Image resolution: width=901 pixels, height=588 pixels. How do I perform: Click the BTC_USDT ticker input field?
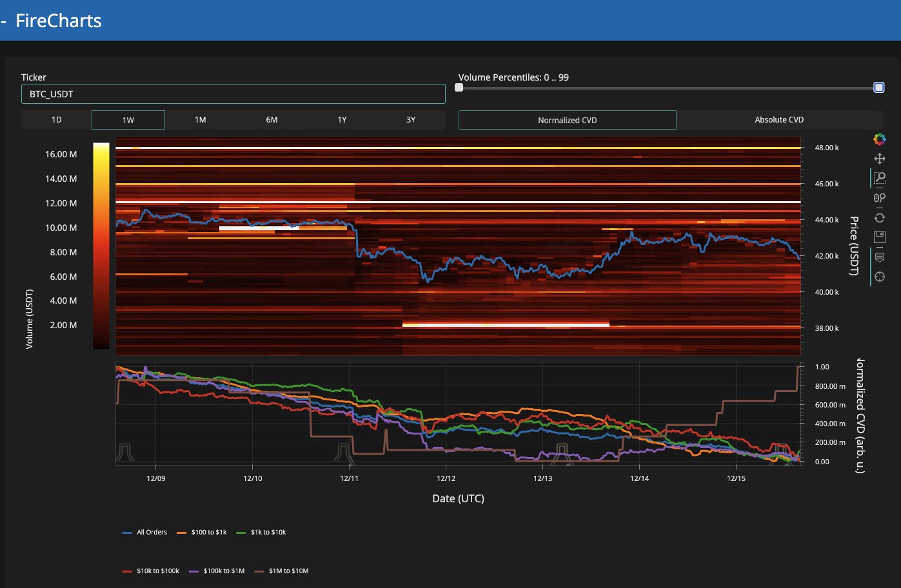coord(233,94)
